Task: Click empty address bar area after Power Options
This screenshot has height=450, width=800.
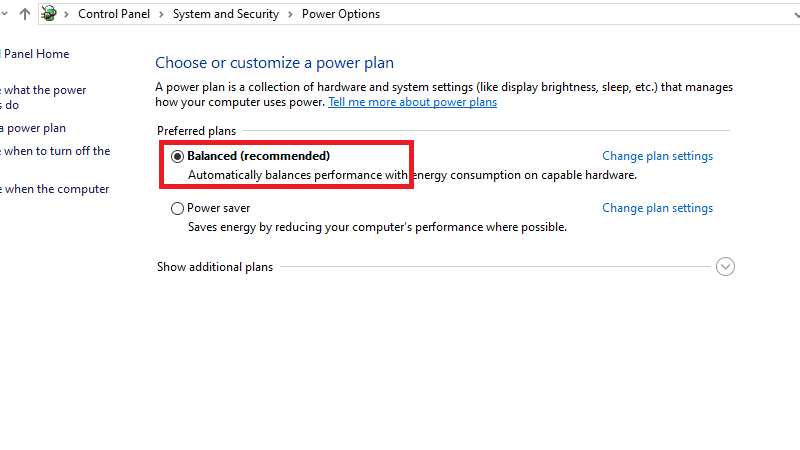Action: point(590,15)
